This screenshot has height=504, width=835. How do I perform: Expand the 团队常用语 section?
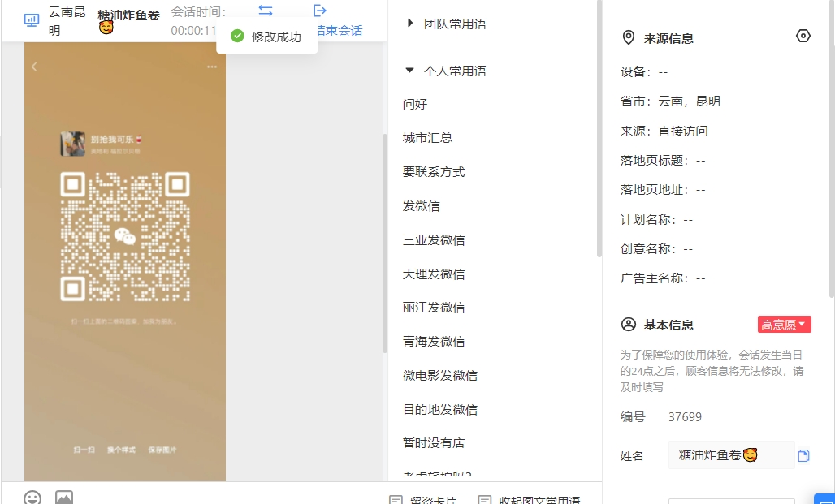[x=409, y=23]
